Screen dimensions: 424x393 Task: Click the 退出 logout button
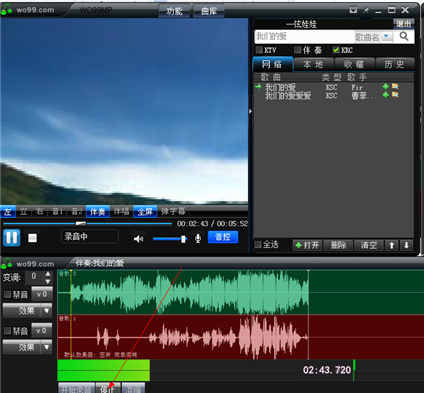[x=403, y=24]
